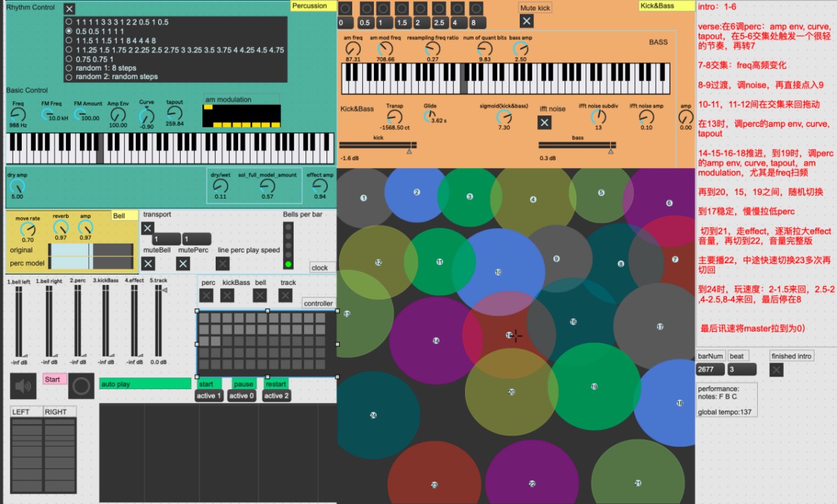Image resolution: width=837 pixels, height=504 pixels.
Task: Click the tapout dial
Action: (x=174, y=113)
